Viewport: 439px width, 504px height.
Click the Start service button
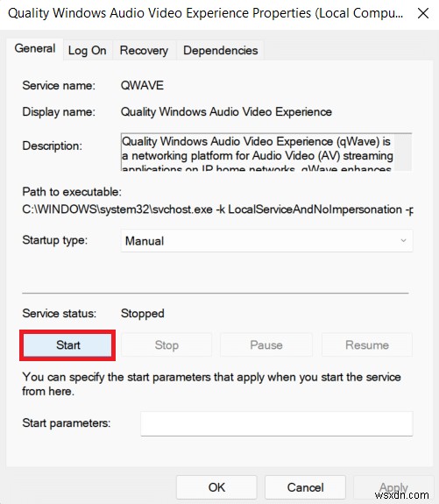click(x=67, y=344)
